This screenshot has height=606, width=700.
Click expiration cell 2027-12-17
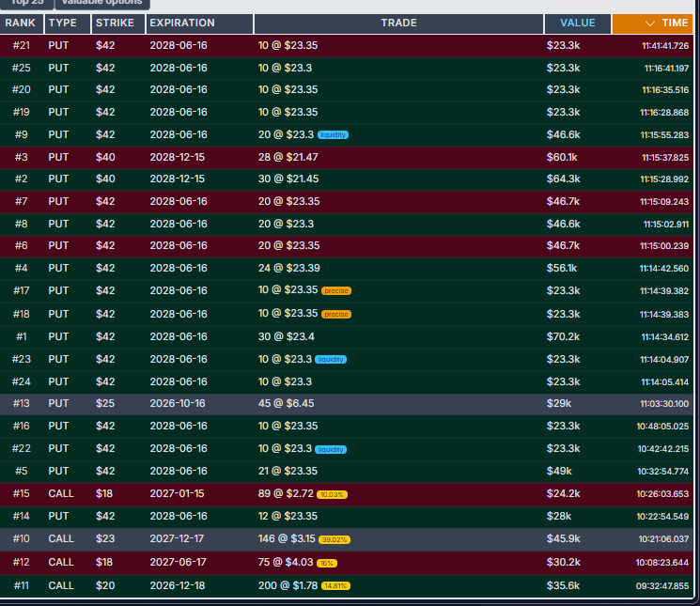point(177,538)
